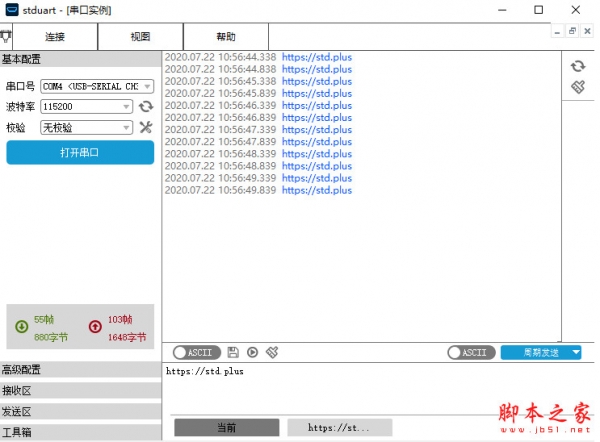Open the 波特率 115200 dropdown
Viewport: 600px width, 442px height.
point(86,106)
